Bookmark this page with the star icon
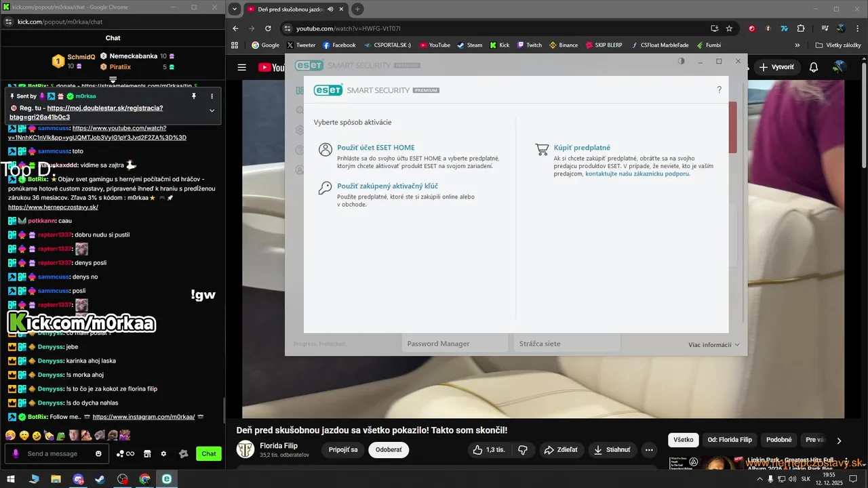 (729, 28)
